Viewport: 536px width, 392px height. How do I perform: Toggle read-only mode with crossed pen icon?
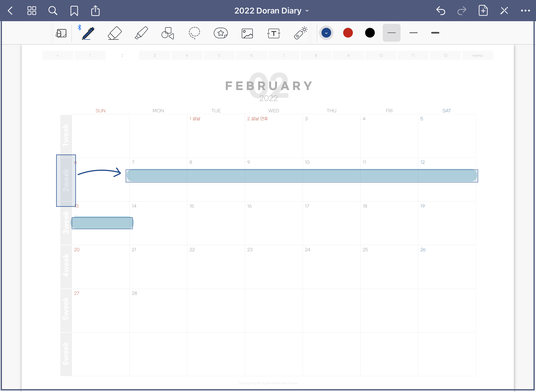coord(504,11)
